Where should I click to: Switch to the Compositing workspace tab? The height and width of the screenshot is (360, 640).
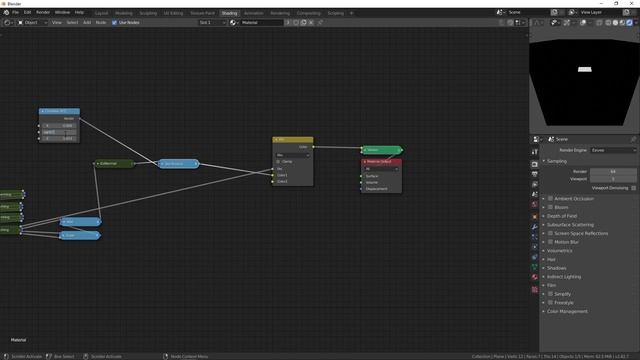(309, 13)
